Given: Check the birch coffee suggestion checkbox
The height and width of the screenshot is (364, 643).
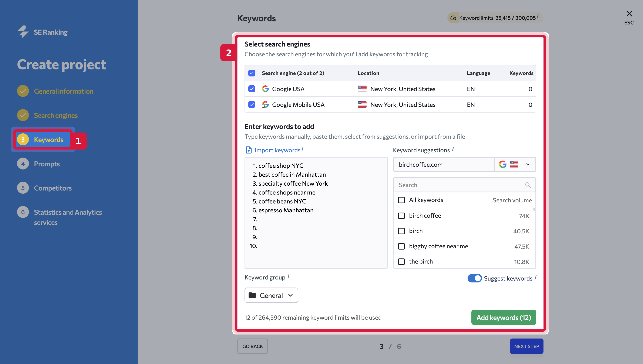Looking at the screenshot, I should coord(401,216).
